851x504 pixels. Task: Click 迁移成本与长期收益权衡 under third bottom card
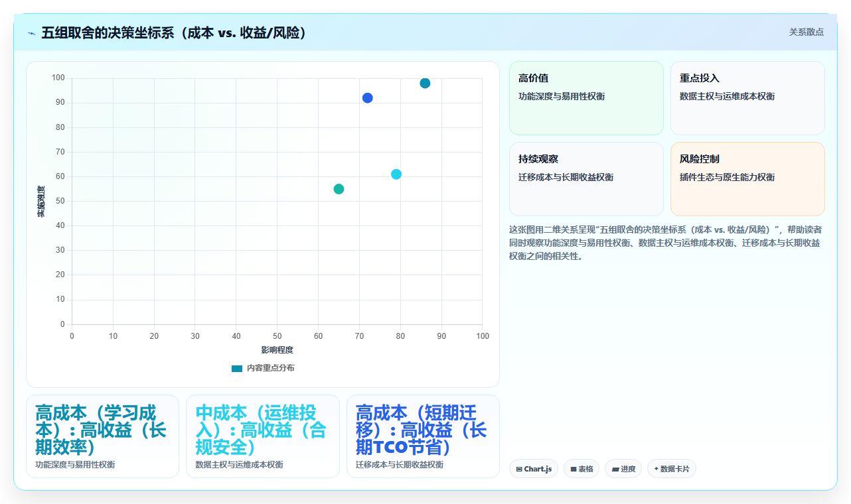pos(400,465)
